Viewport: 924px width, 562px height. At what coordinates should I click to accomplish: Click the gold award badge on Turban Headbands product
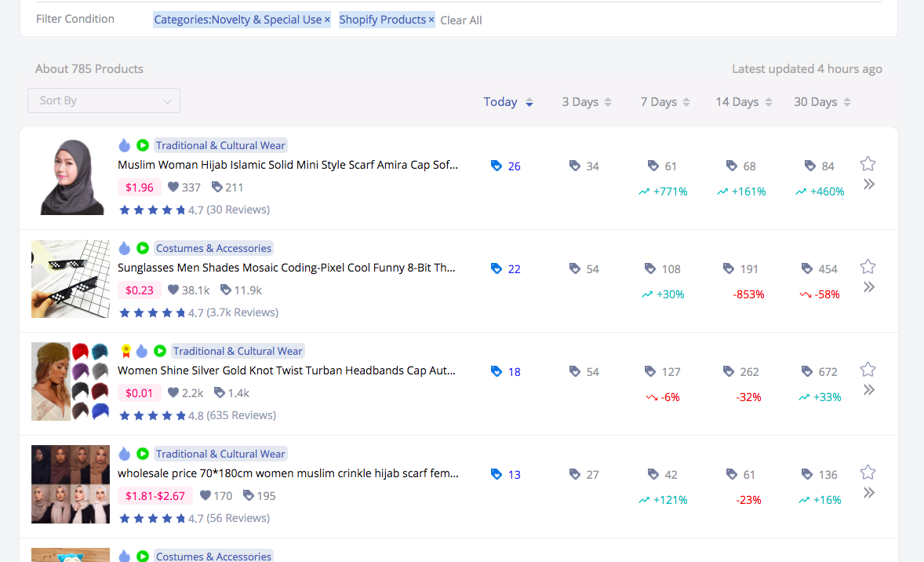pos(126,351)
